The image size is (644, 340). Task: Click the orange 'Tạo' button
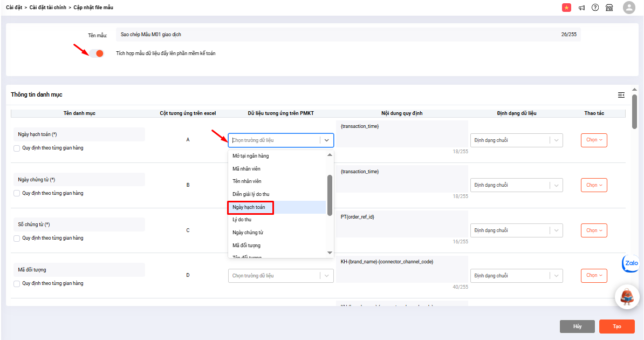click(616, 327)
